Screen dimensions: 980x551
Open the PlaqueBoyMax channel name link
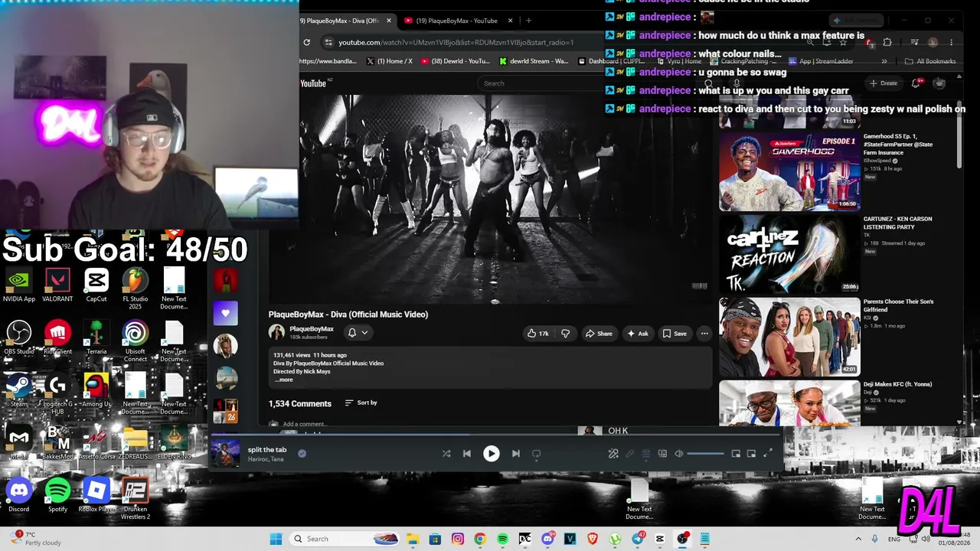312,329
